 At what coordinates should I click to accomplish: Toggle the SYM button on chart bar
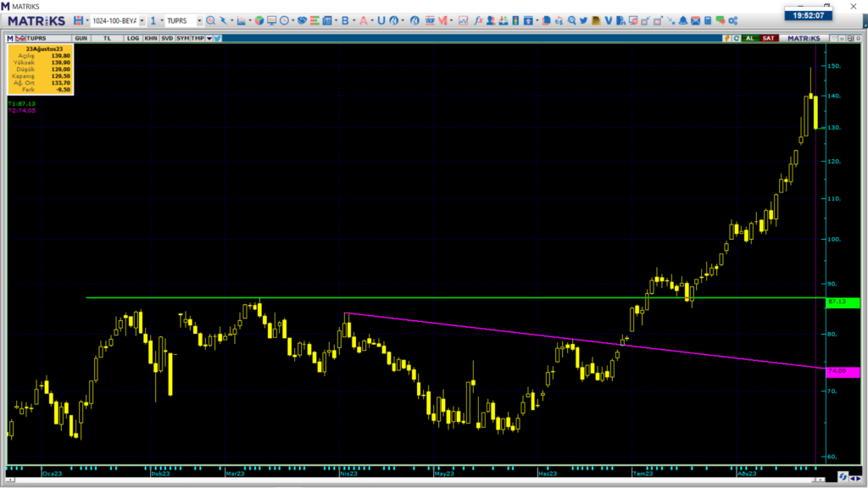tap(183, 38)
